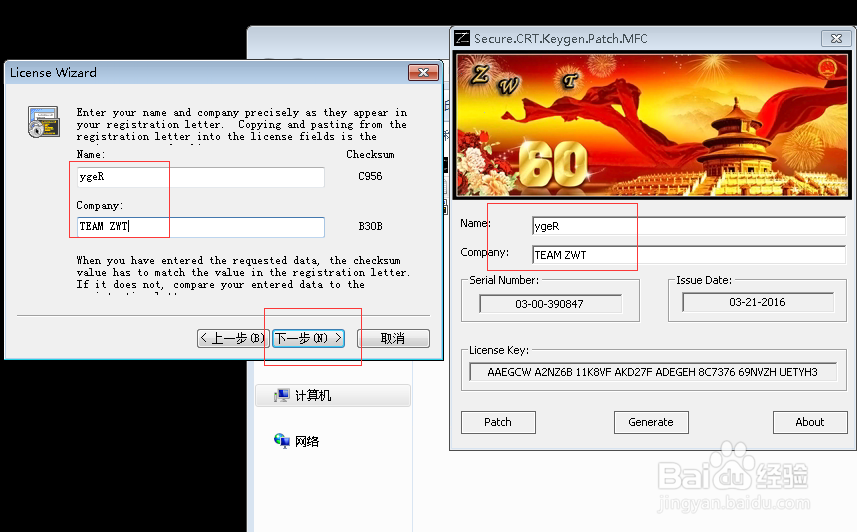Click the keygen Company input field

pos(689,255)
